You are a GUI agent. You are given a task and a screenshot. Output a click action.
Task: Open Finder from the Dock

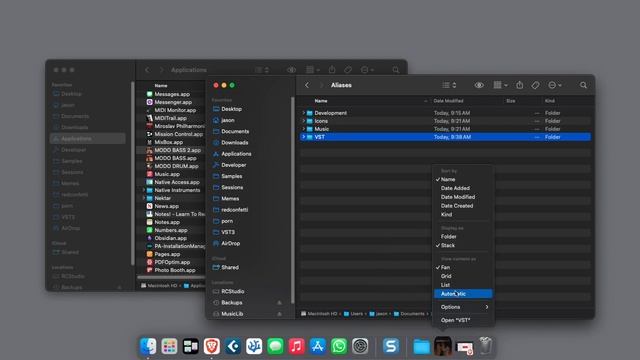[x=148, y=346]
